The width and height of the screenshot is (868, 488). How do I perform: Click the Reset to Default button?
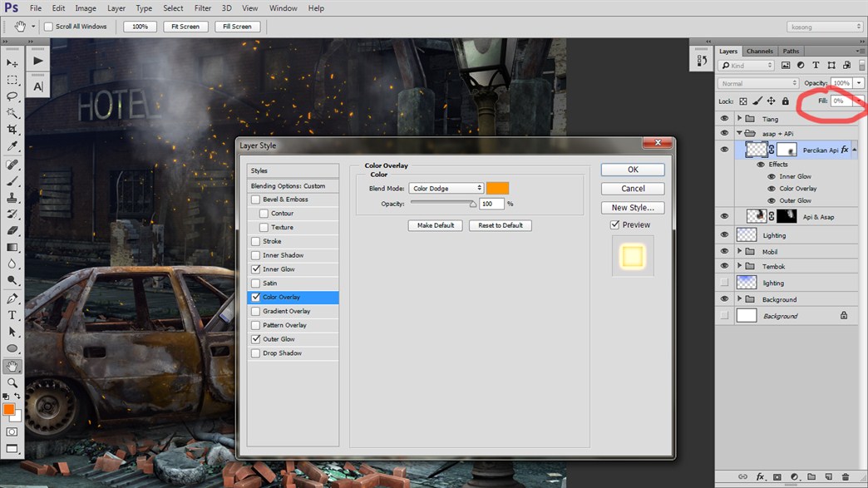[x=501, y=225]
